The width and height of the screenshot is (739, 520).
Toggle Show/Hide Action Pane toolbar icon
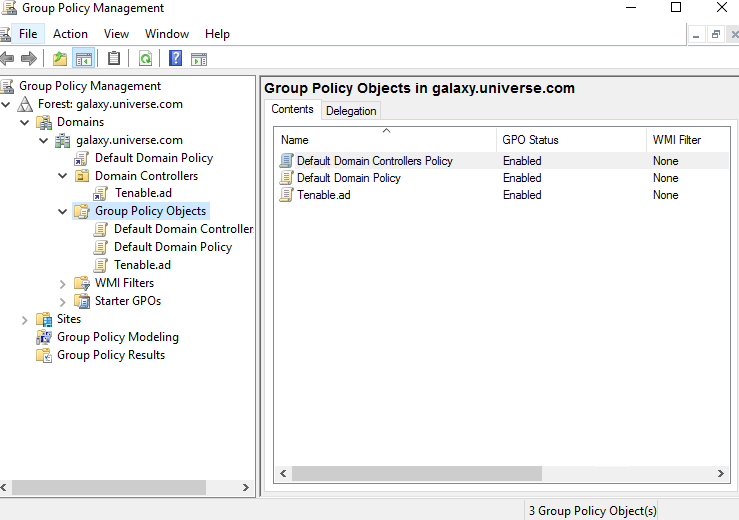tap(198, 59)
